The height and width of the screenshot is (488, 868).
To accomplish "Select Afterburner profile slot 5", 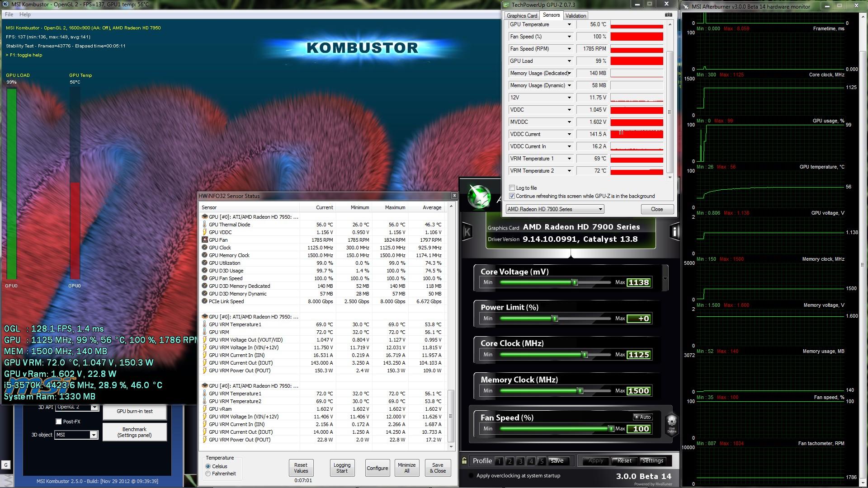I will 542,461.
